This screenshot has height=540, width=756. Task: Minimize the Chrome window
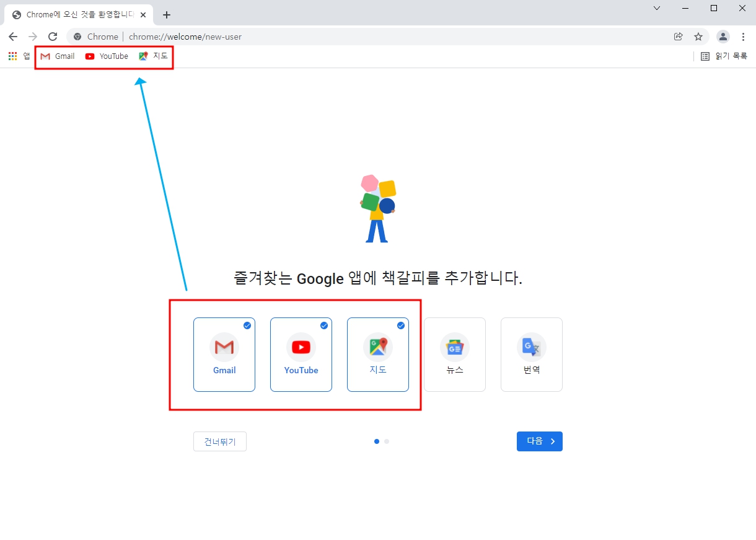coord(685,8)
